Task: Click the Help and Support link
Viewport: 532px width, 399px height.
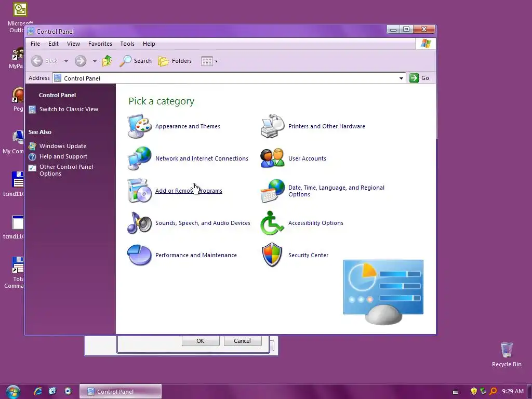Action: 63,157
